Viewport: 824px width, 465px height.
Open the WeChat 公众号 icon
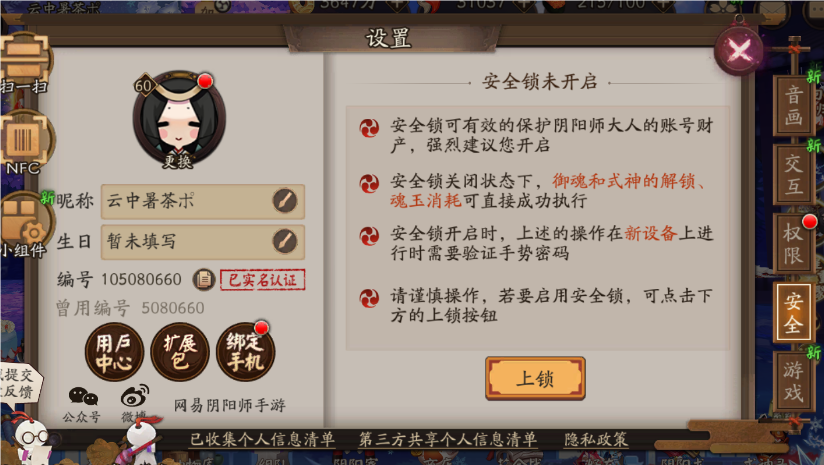[x=83, y=404]
